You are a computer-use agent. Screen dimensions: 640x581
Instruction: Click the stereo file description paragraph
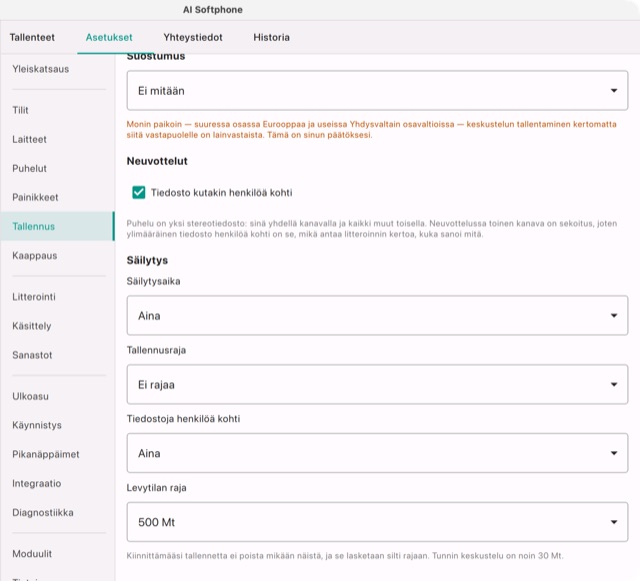371,229
